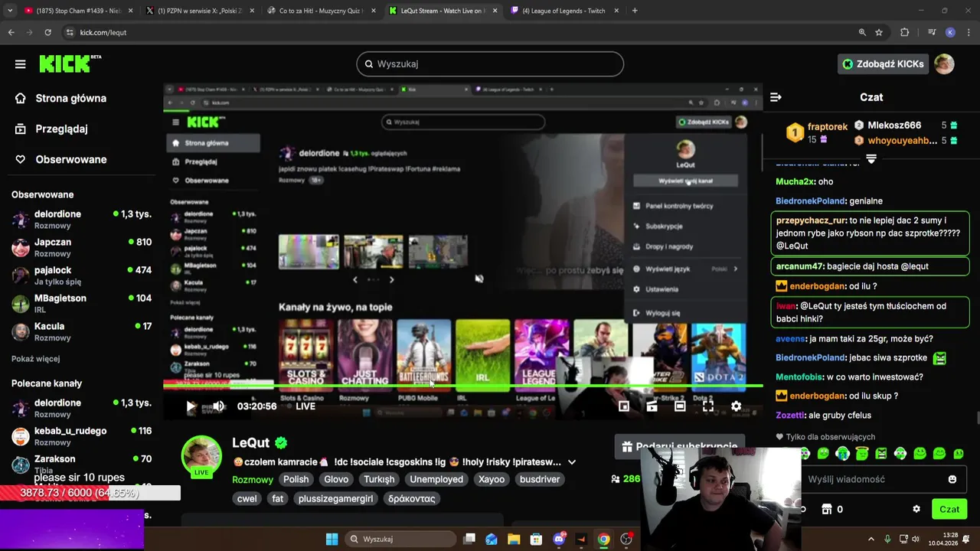Open Japczan channel in followed list

point(80,247)
